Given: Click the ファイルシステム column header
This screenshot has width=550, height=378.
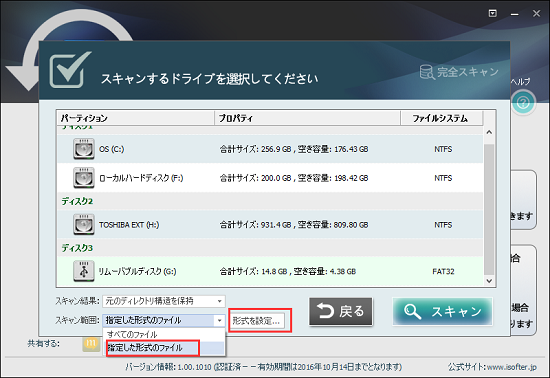Looking at the screenshot, I should pyautogui.click(x=442, y=118).
